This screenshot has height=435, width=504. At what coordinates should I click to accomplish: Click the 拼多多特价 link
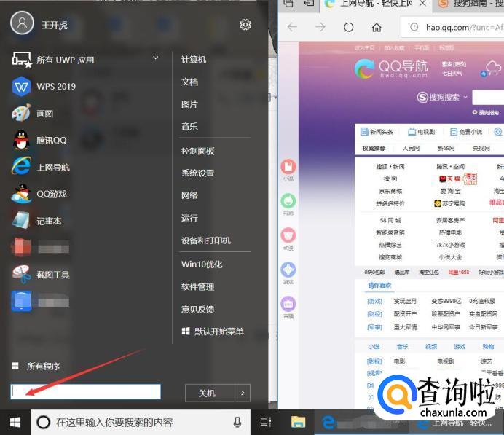point(390,203)
